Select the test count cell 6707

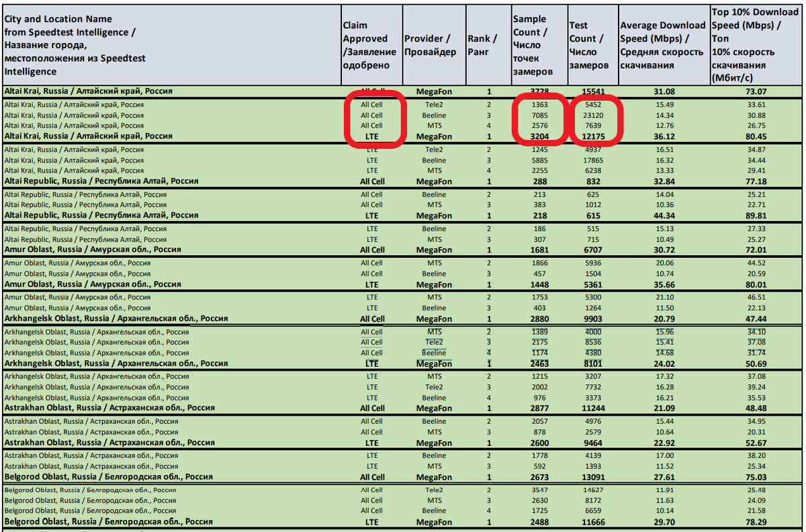click(x=592, y=250)
